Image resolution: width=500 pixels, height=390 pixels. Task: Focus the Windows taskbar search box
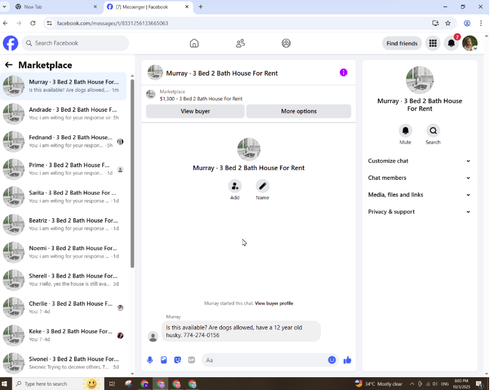tap(58, 384)
